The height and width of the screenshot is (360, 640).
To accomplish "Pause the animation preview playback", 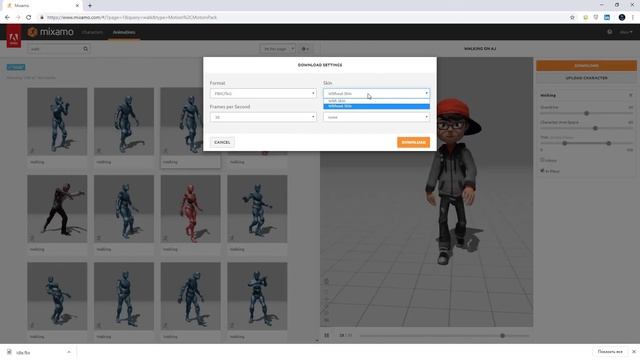I will tap(327, 336).
